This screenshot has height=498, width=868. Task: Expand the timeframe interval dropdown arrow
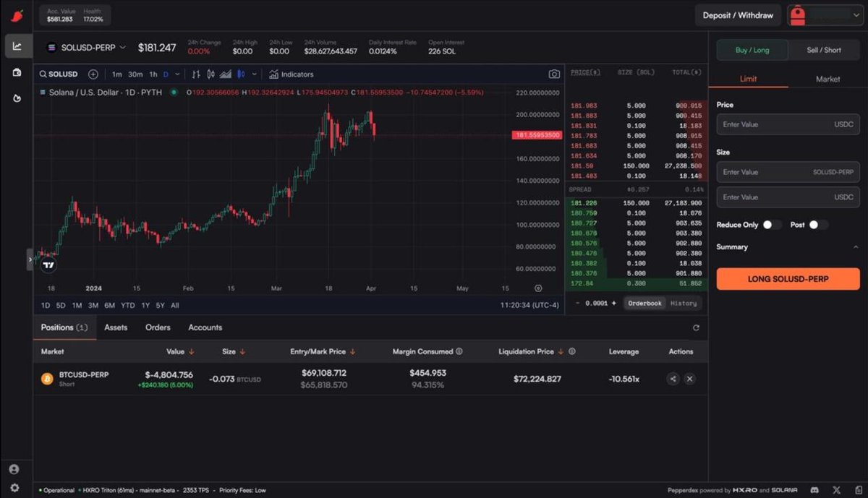(x=177, y=74)
